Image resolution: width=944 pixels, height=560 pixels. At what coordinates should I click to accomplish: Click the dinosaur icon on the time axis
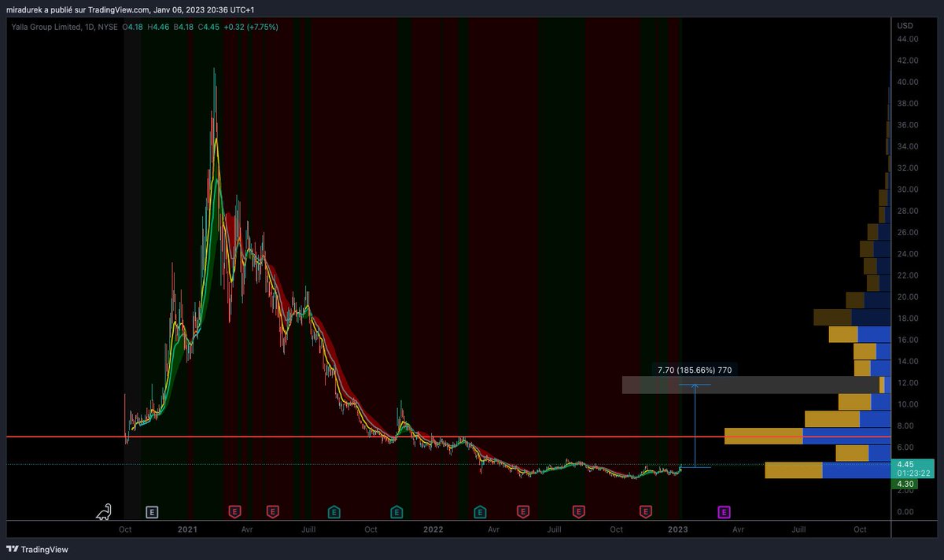coord(104,513)
